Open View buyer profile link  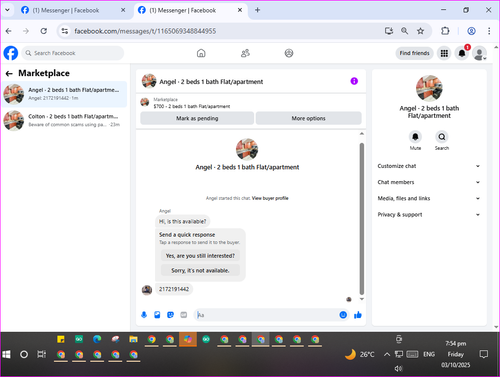click(x=270, y=198)
